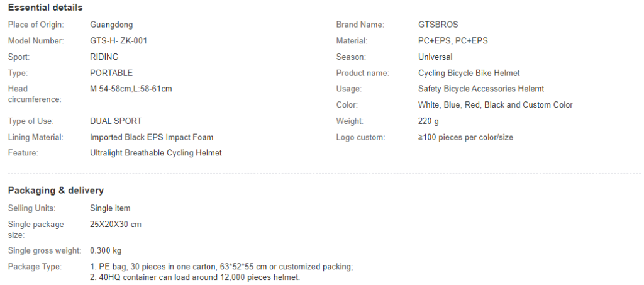Click the Universal season value
The height and width of the screenshot is (285, 644).
click(435, 57)
